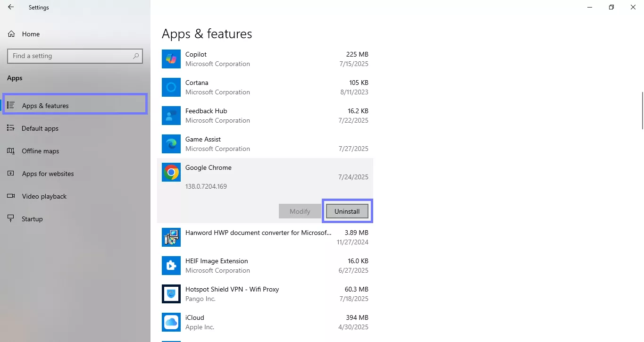The image size is (644, 342).
Task: Click the grayed-out Modify button
Action: click(x=300, y=211)
